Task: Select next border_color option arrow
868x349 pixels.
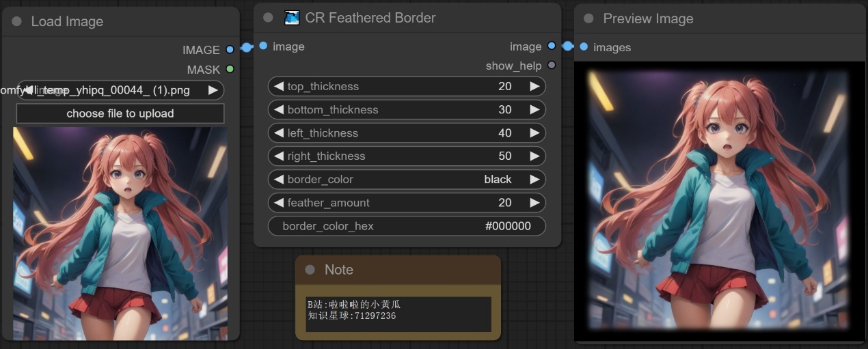Action: 534,180
